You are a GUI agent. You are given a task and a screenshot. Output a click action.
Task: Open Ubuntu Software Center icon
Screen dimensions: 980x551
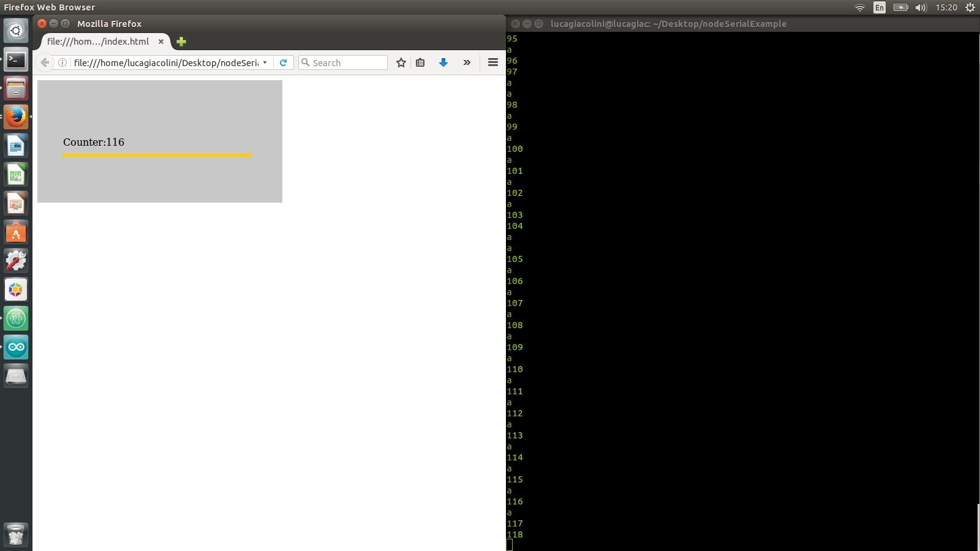click(16, 232)
